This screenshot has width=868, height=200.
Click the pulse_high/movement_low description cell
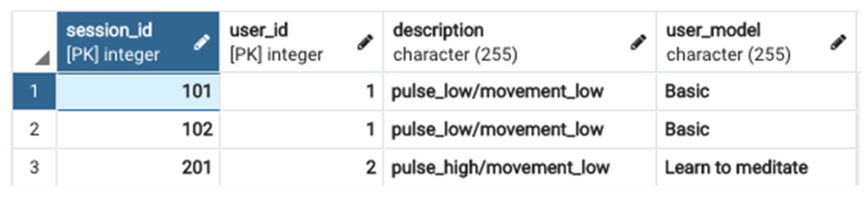(x=500, y=167)
